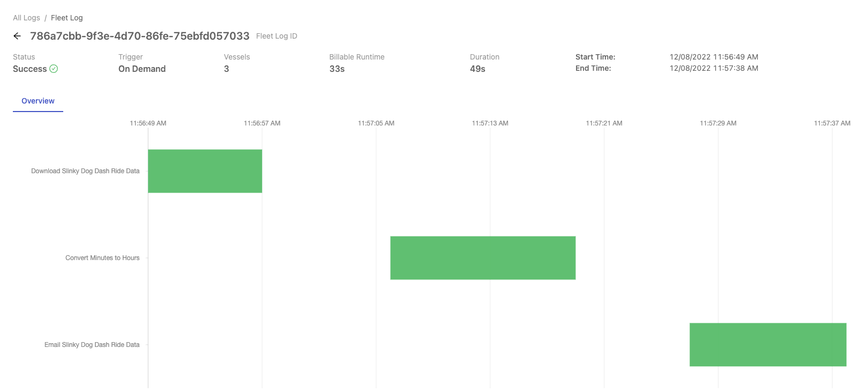Click the 11:57:29 AM timeline tick
The image size is (868, 392).
click(718, 123)
